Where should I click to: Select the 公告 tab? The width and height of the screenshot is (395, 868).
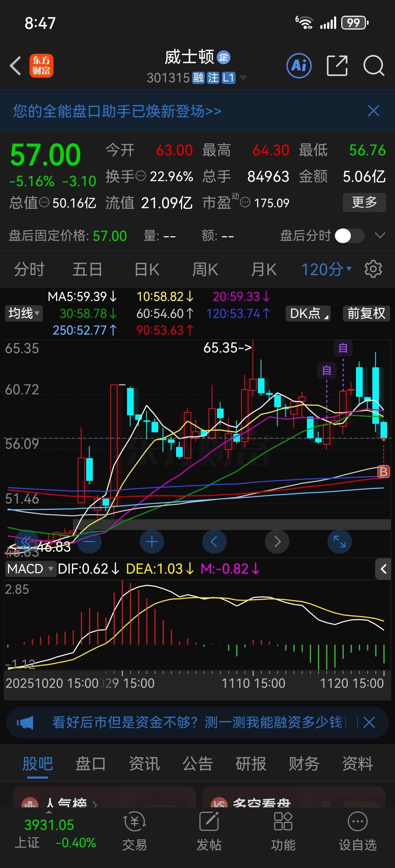[x=197, y=764]
